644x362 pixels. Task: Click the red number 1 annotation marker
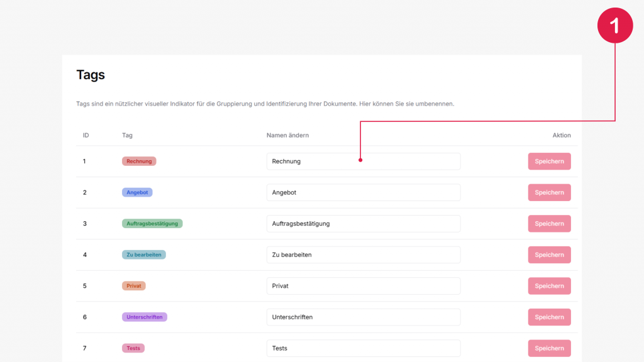pos(614,26)
